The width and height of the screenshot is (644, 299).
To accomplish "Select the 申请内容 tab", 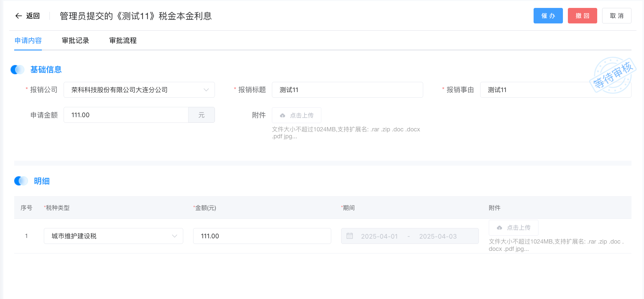I will point(28,41).
